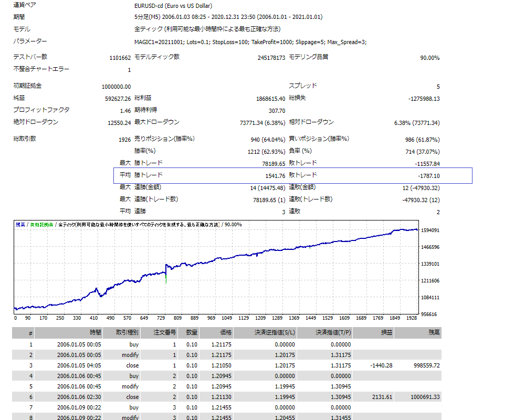The height and width of the screenshot is (420, 525).
Task: Click the 'スプレッド' label
Action: [303, 86]
